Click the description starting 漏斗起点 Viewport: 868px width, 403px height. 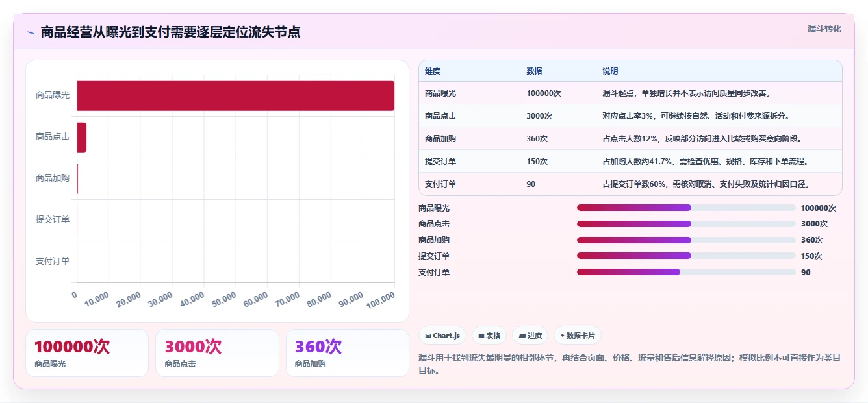tap(687, 93)
